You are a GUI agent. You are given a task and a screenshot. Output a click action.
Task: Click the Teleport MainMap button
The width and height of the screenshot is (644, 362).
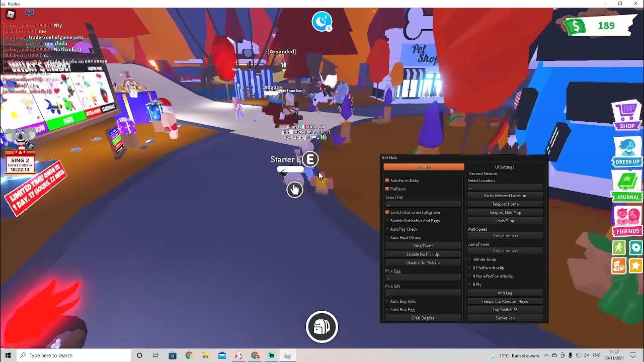(x=505, y=212)
